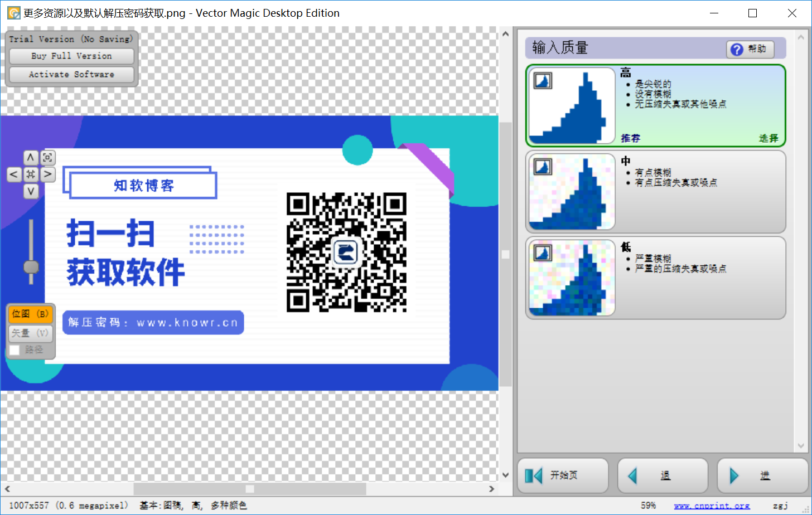The width and height of the screenshot is (812, 515).
Task: Go back with the 退 button
Action: (663, 475)
